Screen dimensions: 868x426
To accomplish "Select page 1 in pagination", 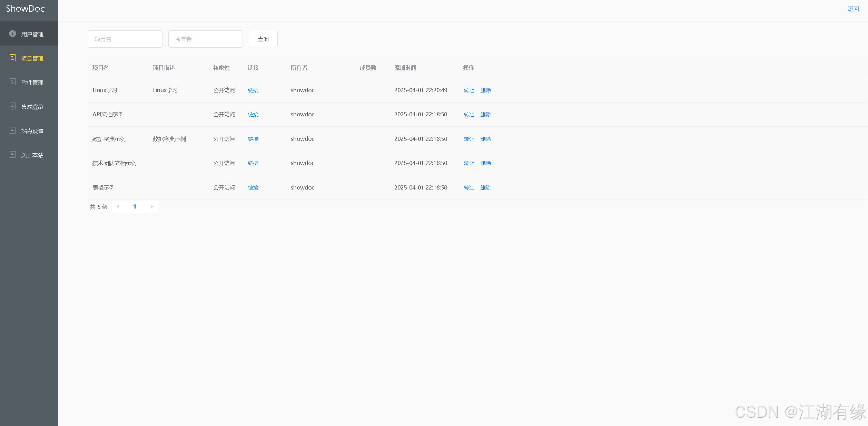I will [135, 206].
